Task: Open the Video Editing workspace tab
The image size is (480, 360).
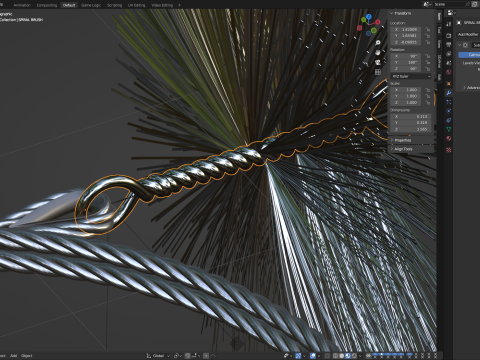Action: point(162,5)
